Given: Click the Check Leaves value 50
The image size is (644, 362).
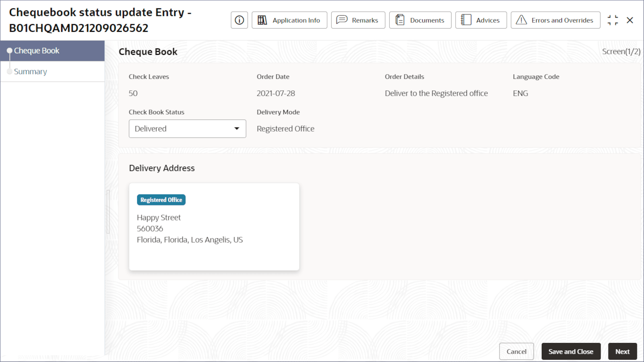Looking at the screenshot, I should click(133, 93).
